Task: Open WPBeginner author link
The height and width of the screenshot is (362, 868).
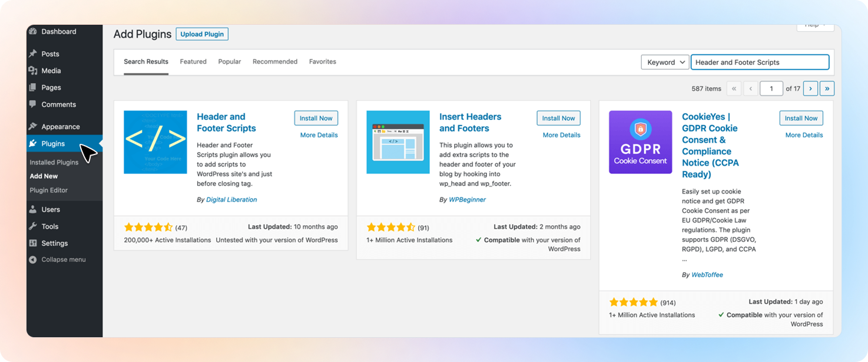Action: coord(468,199)
